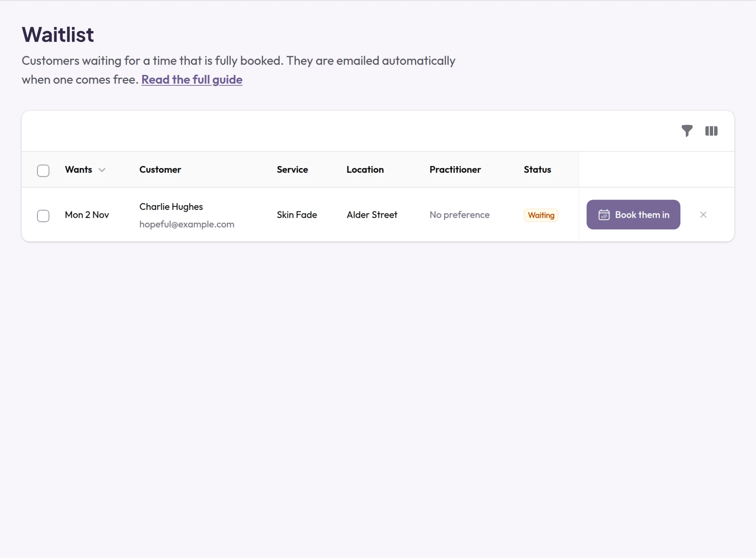Screen dimensions: 756x558
Task: Open the table filter funnel icon
Action: point(687,131)
